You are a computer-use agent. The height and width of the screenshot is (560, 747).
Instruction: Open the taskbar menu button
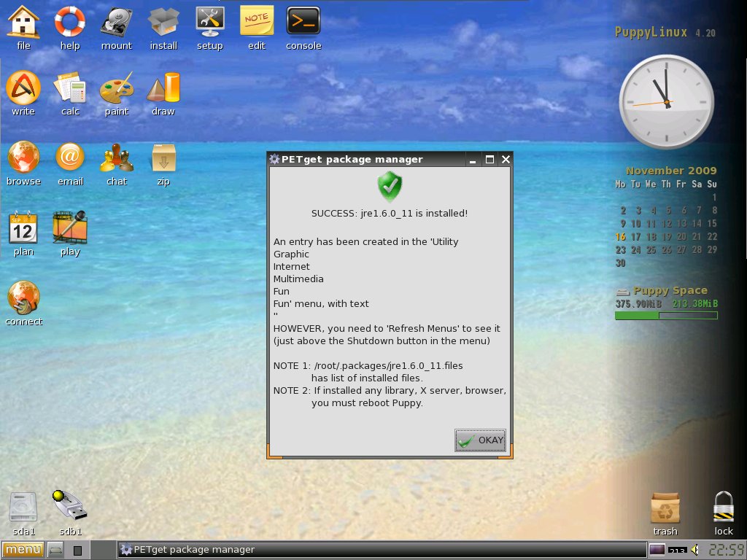(23, 550)
